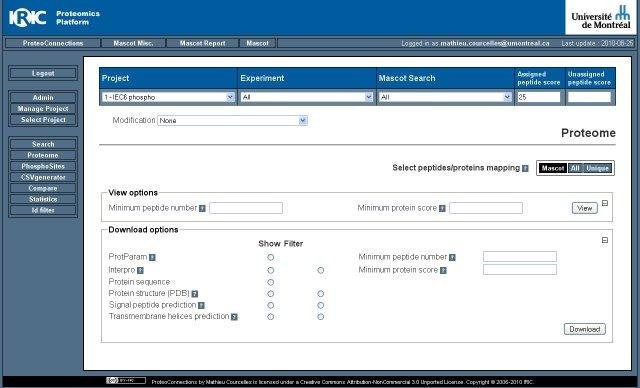This screenshot has width=640, height=388.
Task: Select Protein structure (PDB) Show radio button
Action: click(271, 294)
